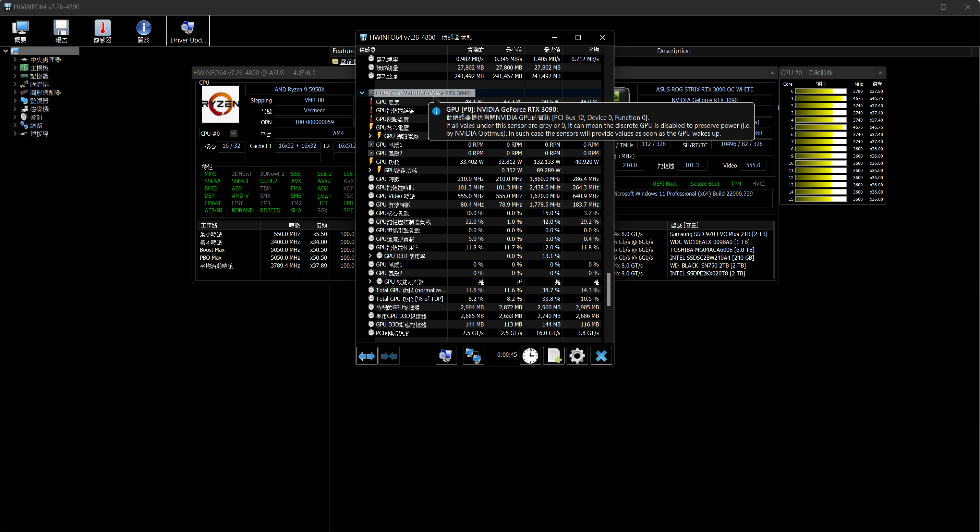Click the circle icon next to PCIe鏈接速度

tap(371, 333)
